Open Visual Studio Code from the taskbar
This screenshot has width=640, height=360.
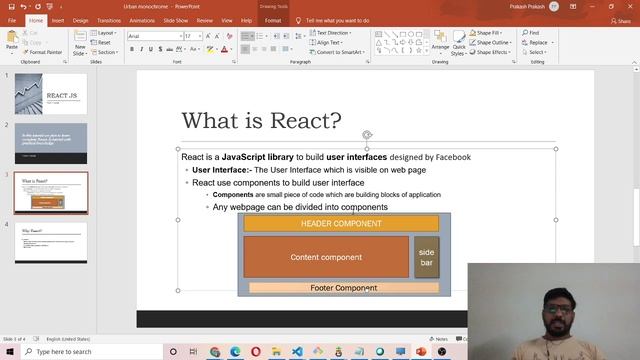pyautogui.click(x=297, y=351)
